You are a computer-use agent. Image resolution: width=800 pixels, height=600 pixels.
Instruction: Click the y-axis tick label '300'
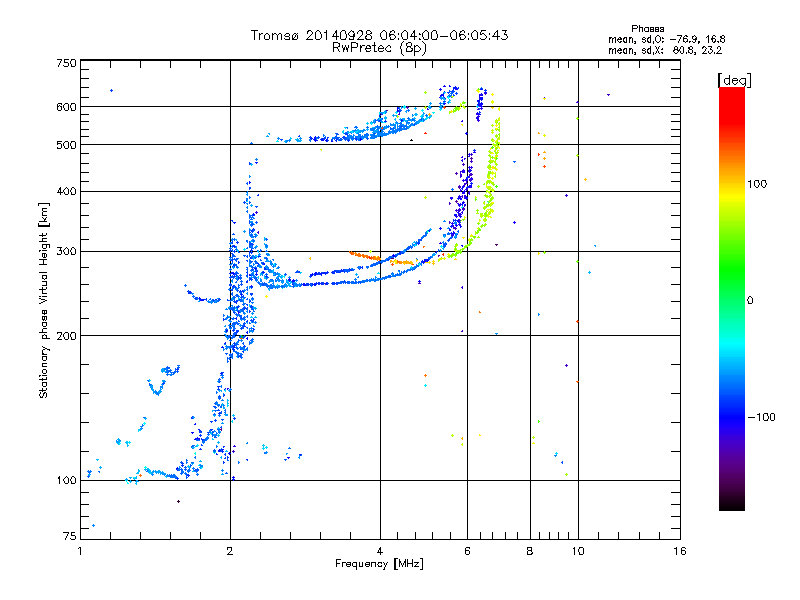(x=66, y=251)
